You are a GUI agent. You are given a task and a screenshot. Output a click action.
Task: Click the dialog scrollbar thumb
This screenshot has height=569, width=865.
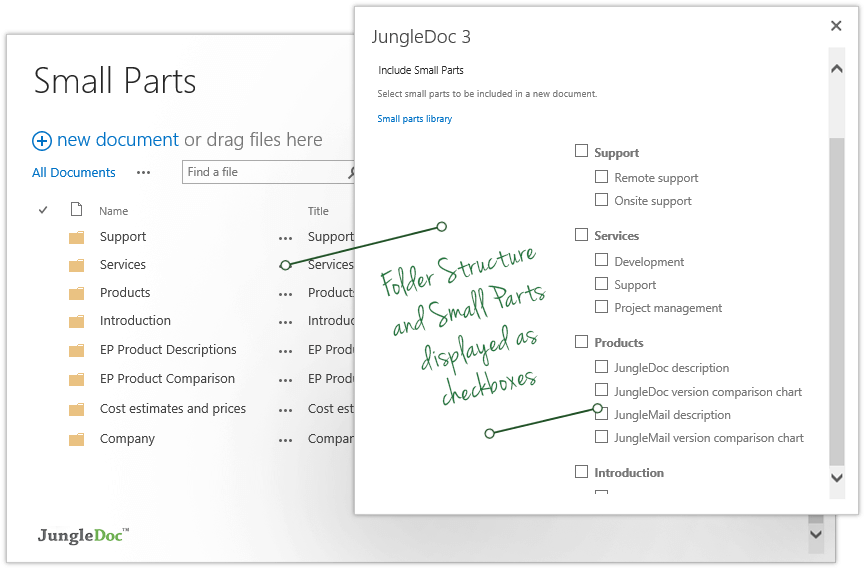pos(837,301)
